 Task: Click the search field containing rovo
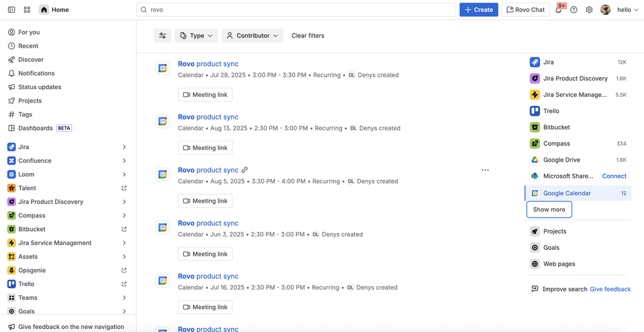tap(296, 10)
